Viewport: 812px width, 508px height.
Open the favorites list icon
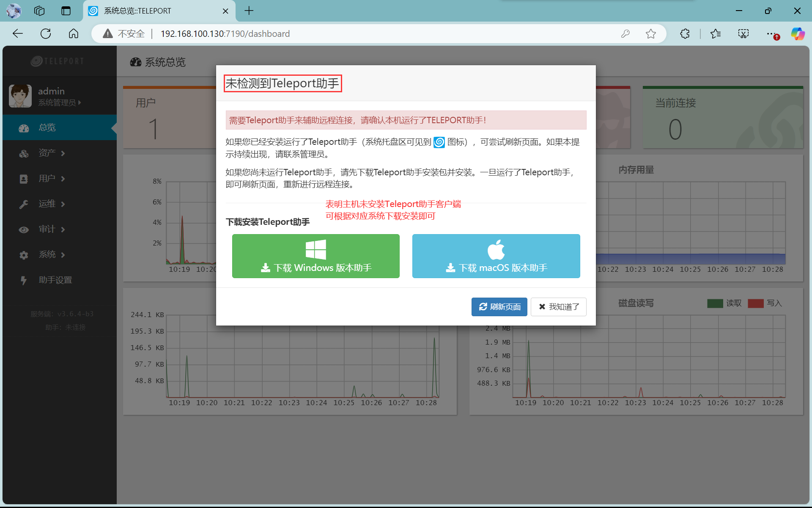(x=715, y=34)
